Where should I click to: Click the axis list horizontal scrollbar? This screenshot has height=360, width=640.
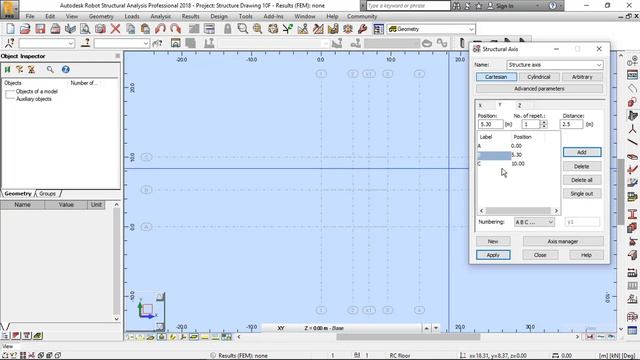(x=518, y=211)
